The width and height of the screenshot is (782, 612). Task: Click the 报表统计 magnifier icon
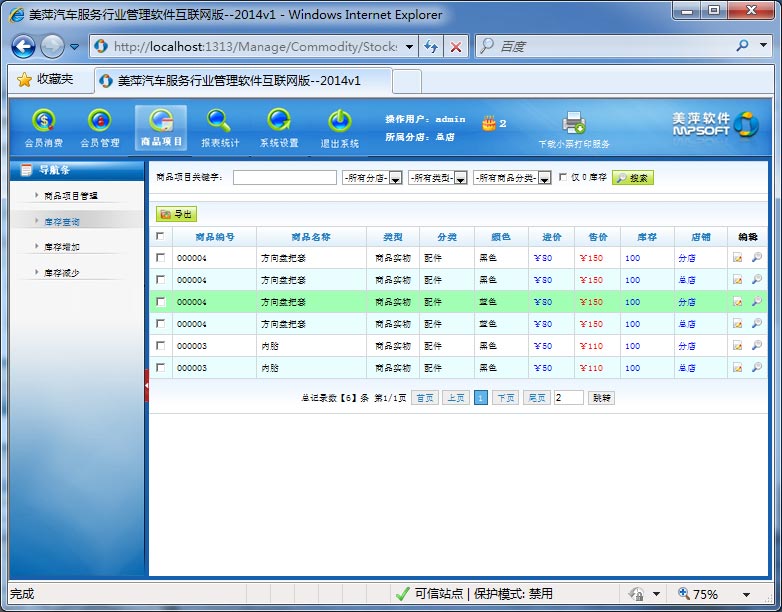pyautogui.click(x=219, y=122)
